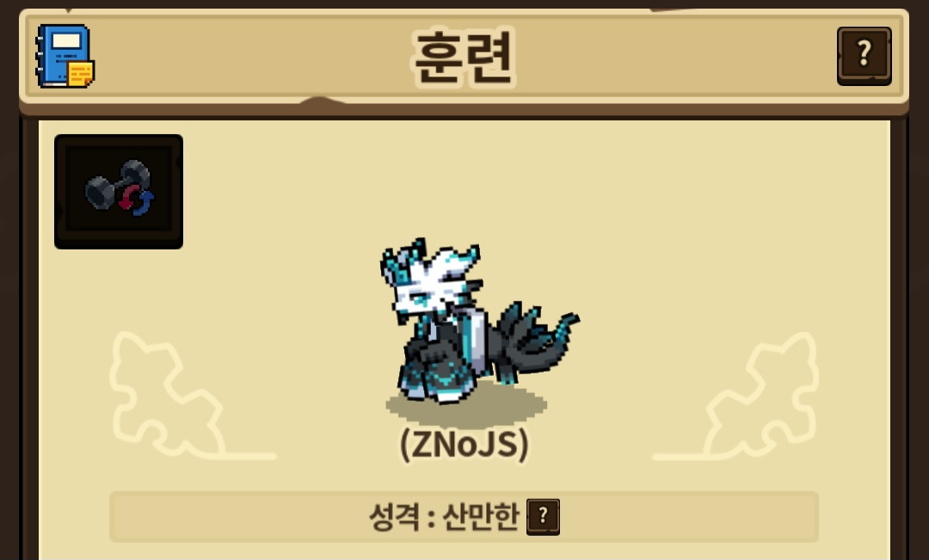The height and width of the screenshot is (560, 929).
Task: Click the (ZNoJS) dragon name label
Action: point(464,445)
